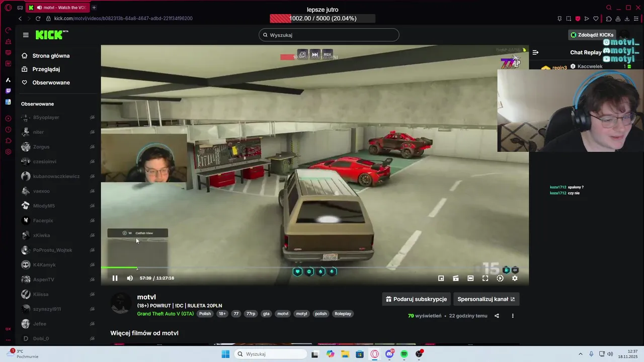Toggle Opera ad blocker shield

(x=578, y=19)
